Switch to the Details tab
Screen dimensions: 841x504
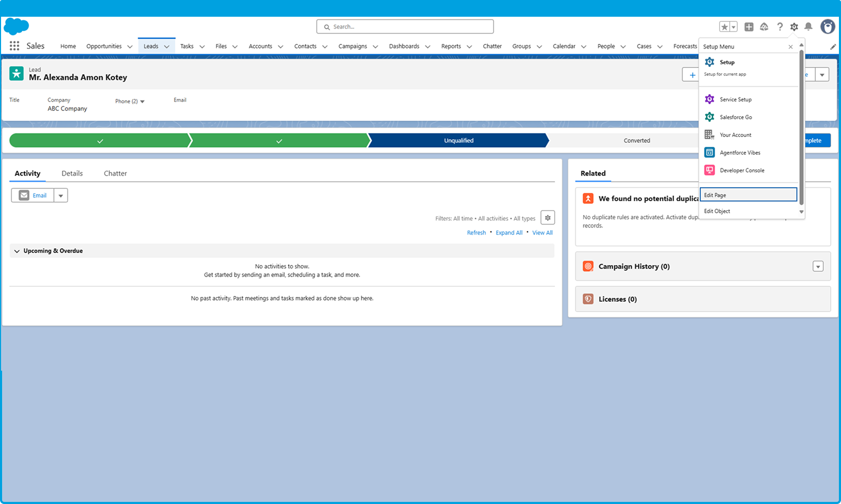coord(72,174)
